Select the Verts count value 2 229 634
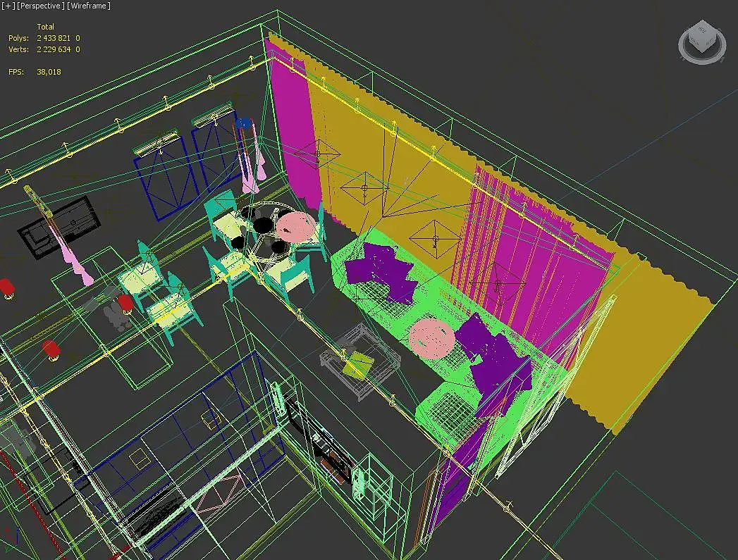Image resolution: width=738 pixels, height=560 pixels. pyautogui.click(x=54, y=49)
